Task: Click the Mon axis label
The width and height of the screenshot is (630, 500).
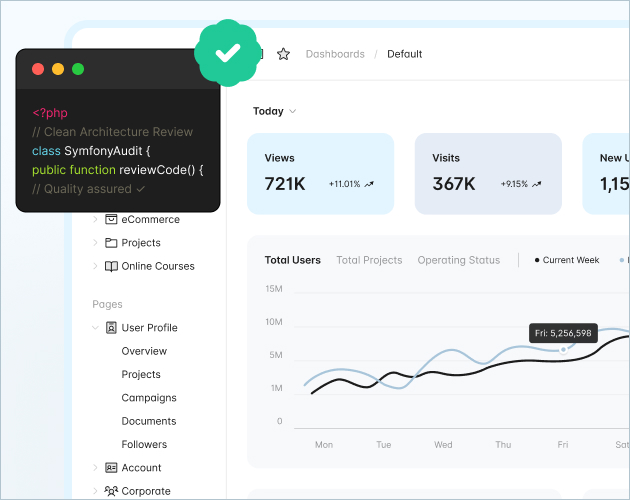Action: pyautogui.click(x=324, y=445)
